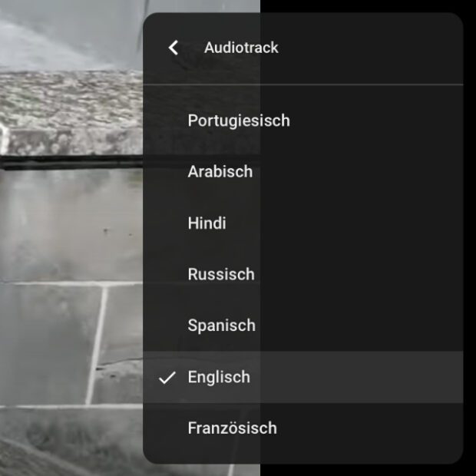Choose the Arabisch audio track
Screen dimensions: 476x476
pyautogui.click(x=303, y=171)
